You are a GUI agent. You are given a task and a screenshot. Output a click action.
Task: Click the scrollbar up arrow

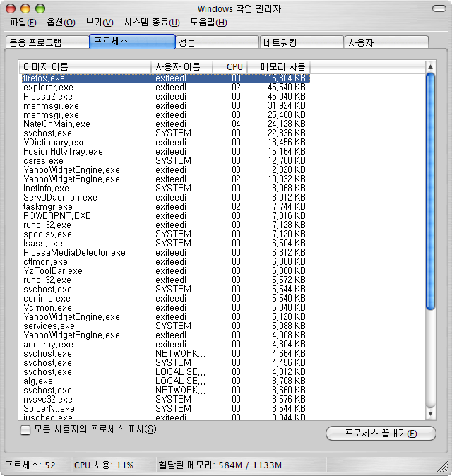(x=430, y=66)
